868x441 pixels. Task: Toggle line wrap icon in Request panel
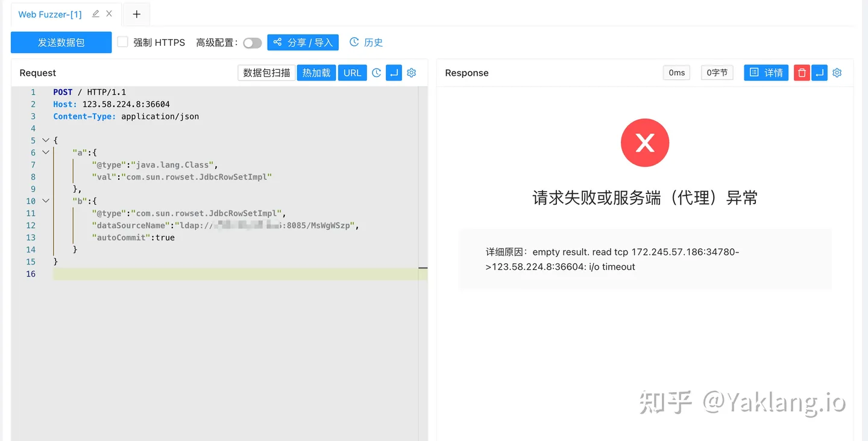(394, 73)
